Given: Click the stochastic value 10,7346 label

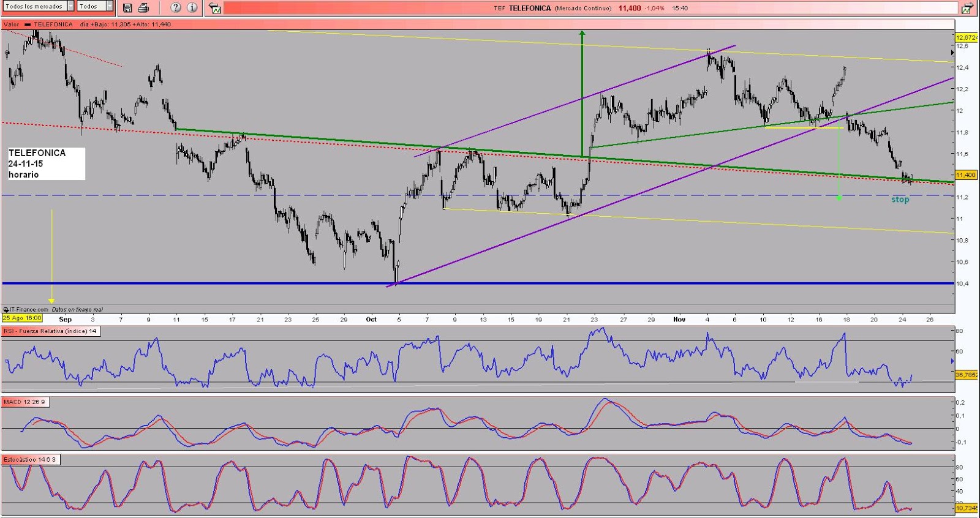Looking at the screenshot, I should [967, 508].
